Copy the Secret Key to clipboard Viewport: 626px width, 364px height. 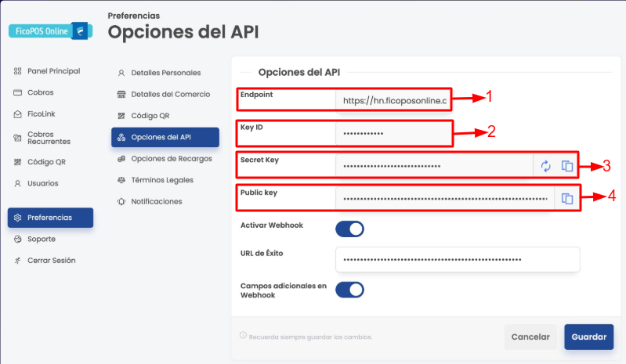pyautogui.click(x=567, y=166)
